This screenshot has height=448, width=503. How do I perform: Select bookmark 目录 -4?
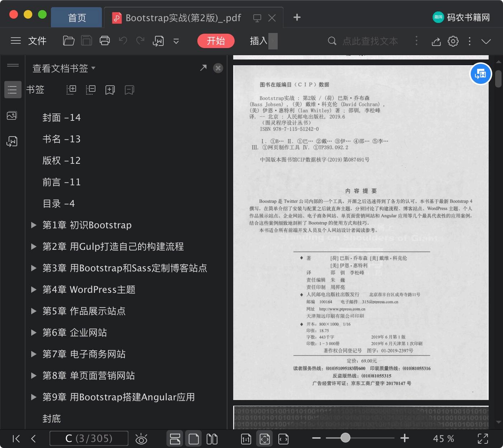coord(59,204)
